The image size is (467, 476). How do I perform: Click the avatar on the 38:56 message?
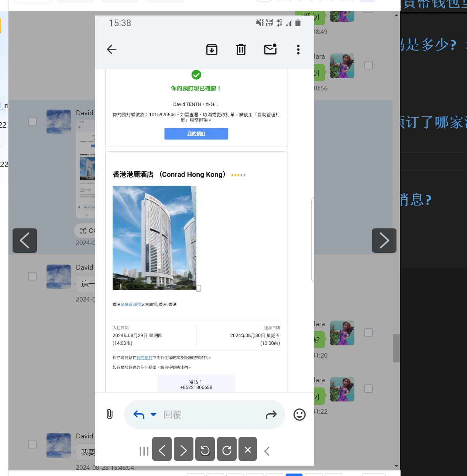click(x=342, y=66)
